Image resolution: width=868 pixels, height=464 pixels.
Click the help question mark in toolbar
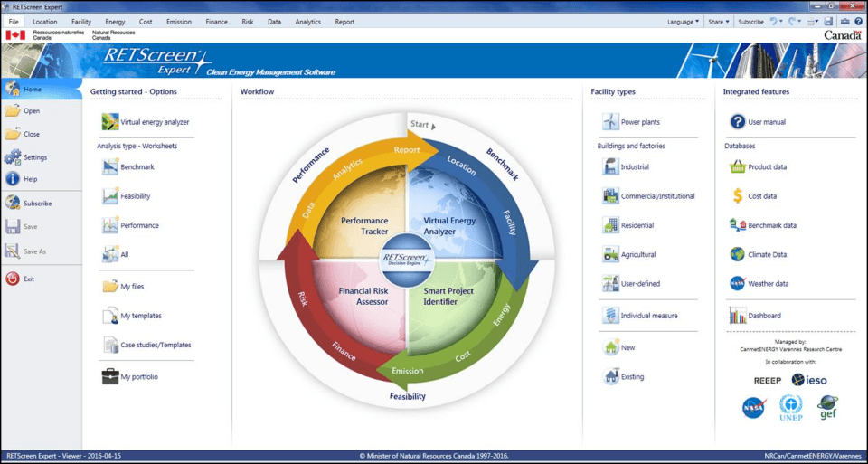859,21
